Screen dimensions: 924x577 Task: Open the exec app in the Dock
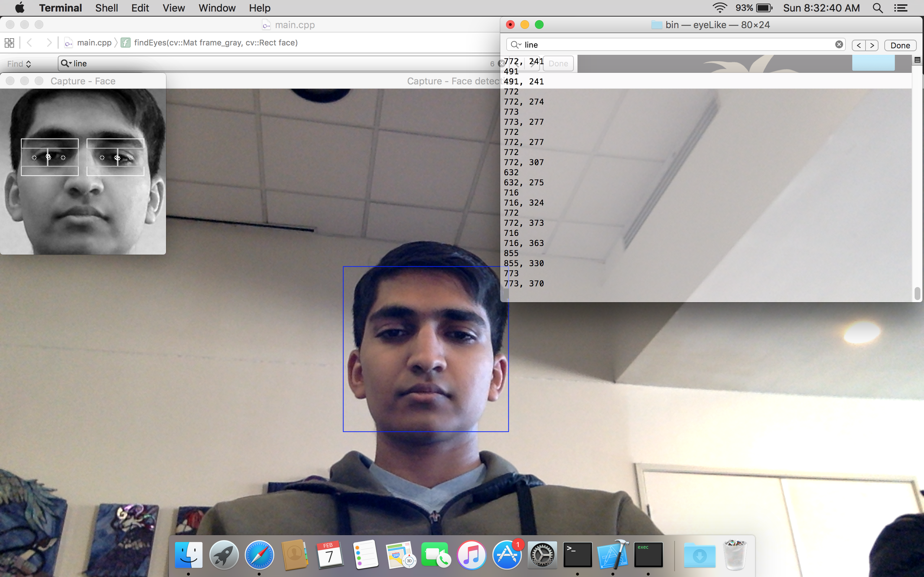pos(648,555)
